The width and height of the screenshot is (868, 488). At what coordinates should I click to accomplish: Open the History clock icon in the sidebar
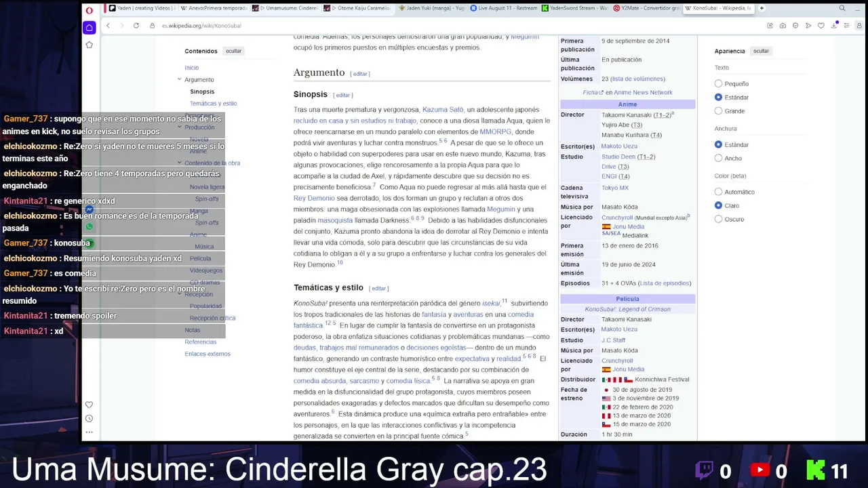(89, 418)
